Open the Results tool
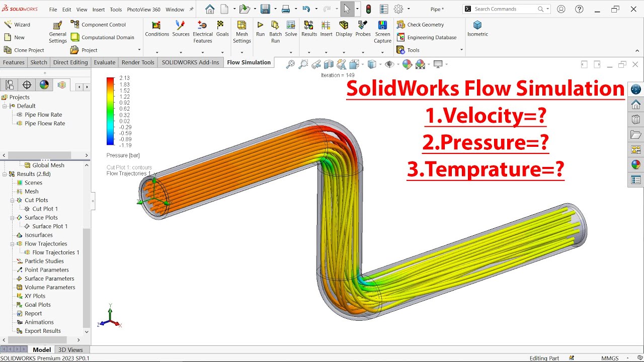Image resolution: width=644 pixels, height=362 pixels. [309, 29]
